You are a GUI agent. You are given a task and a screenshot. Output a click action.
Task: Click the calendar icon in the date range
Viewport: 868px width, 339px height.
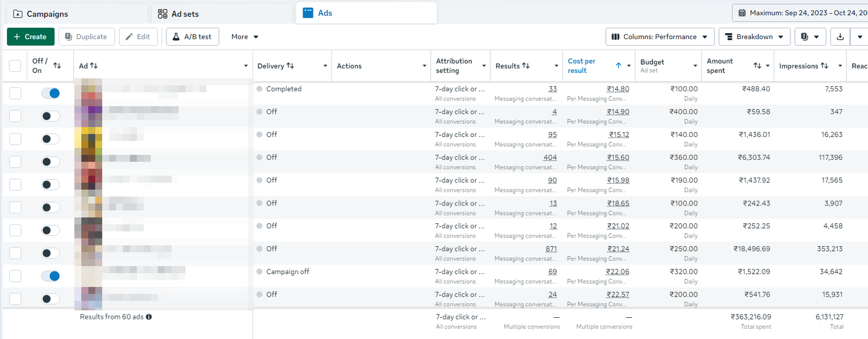tap(742, 13)
